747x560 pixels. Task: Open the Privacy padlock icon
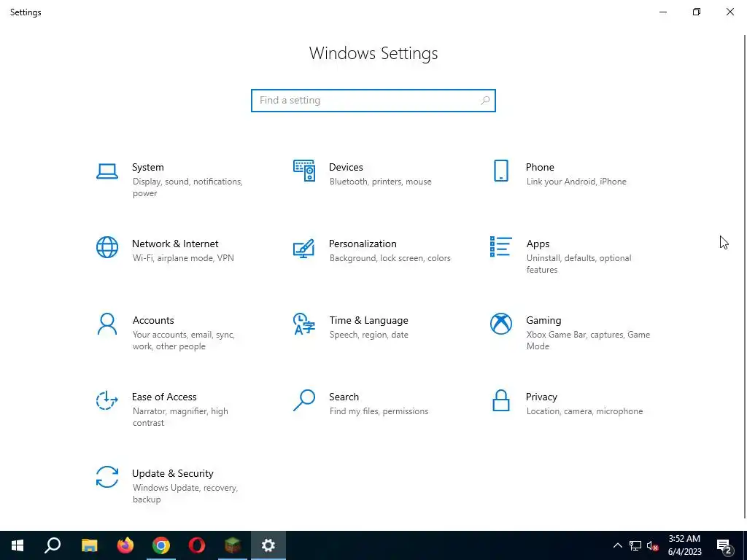click(x=500, y=400)
